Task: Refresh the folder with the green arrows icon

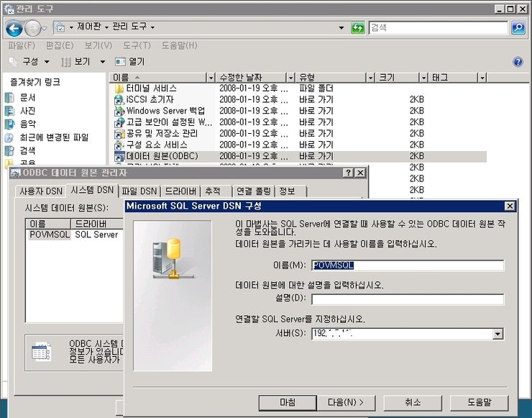Action: point(357,27)
